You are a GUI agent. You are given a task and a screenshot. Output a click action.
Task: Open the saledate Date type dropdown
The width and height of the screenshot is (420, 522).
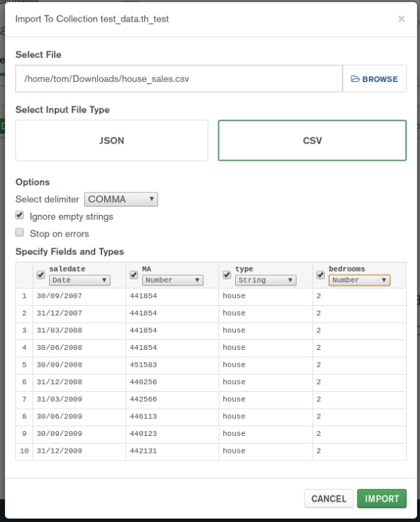pos(80,280)
